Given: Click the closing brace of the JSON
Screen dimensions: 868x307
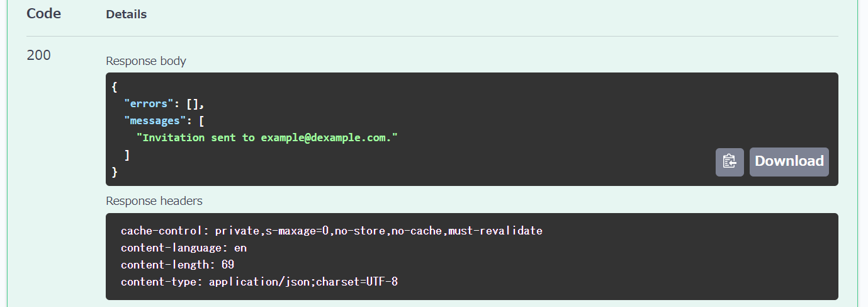Looking at the screenshot, I should point(115,171).
